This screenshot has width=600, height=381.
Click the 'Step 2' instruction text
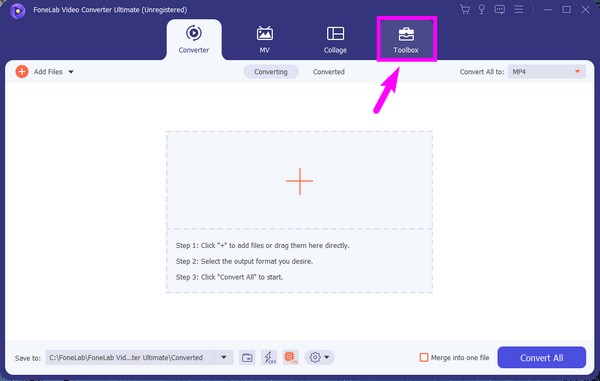pyautogui.click(x=244, y=261)
